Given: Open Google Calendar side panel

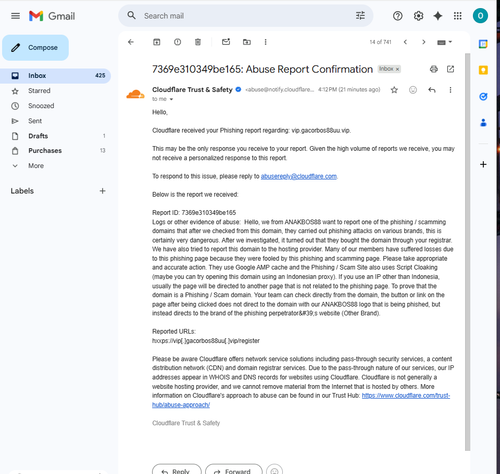Looking at the screenshot, I should pos(483,44).
